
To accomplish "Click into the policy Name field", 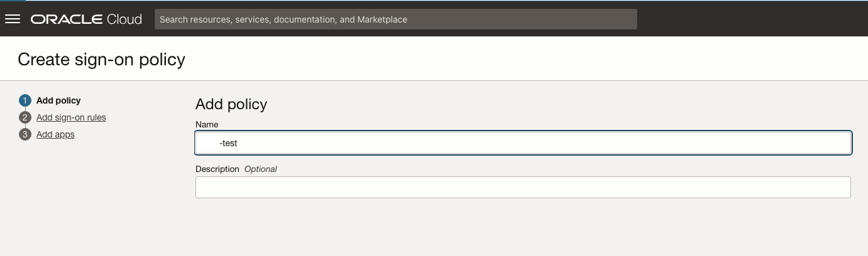I will pyautogui.click(x=523, y=143).
